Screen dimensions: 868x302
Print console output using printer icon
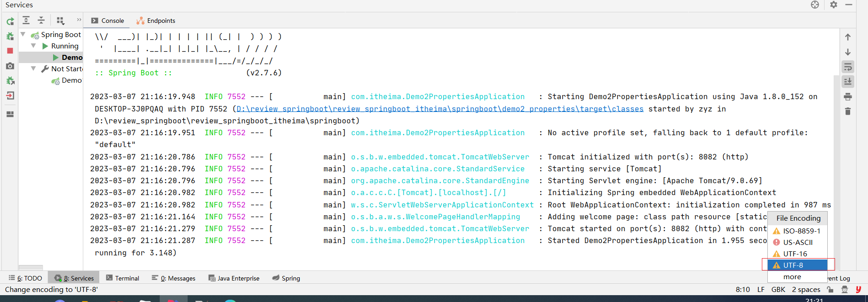pyautogui.click(x=848, y=97)
